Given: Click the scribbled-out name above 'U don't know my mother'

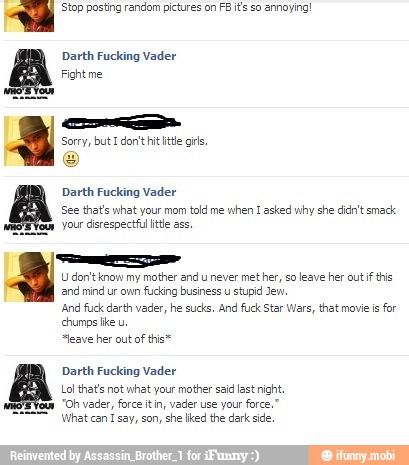Looking at the screenshot, I should (118, 259).
